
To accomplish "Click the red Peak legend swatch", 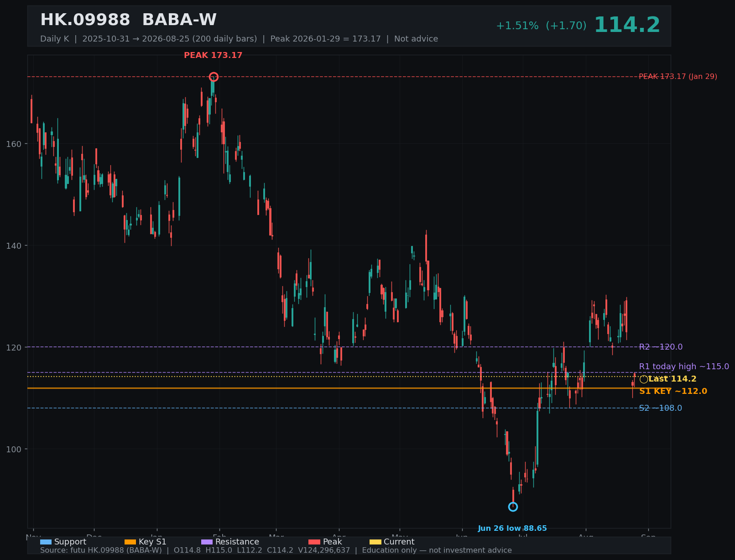I will tap(314, 542).
